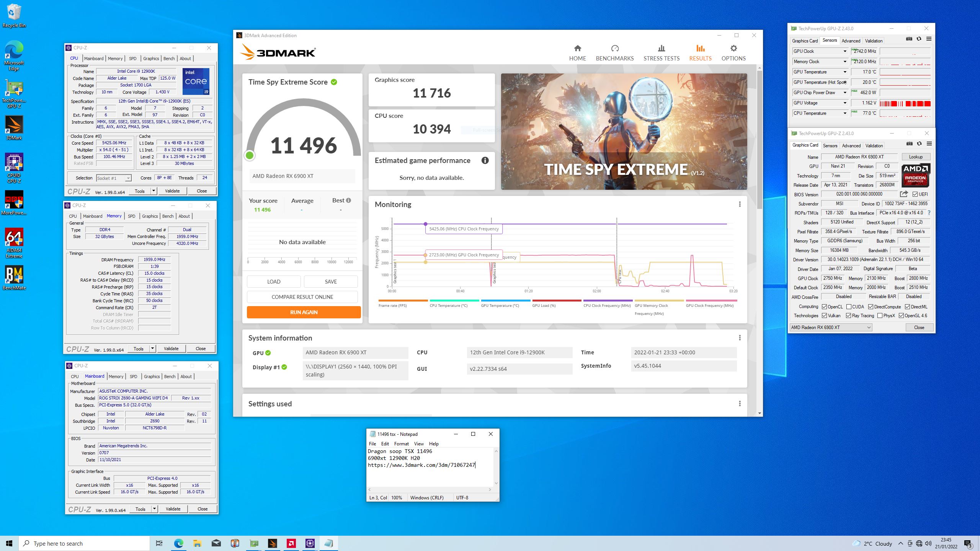Open the View menu in Notepad

[419, 444]
